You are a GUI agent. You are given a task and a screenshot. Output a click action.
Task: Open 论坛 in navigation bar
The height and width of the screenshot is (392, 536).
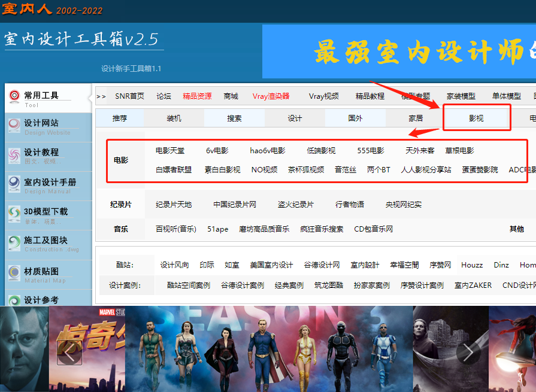pos(163,96)
